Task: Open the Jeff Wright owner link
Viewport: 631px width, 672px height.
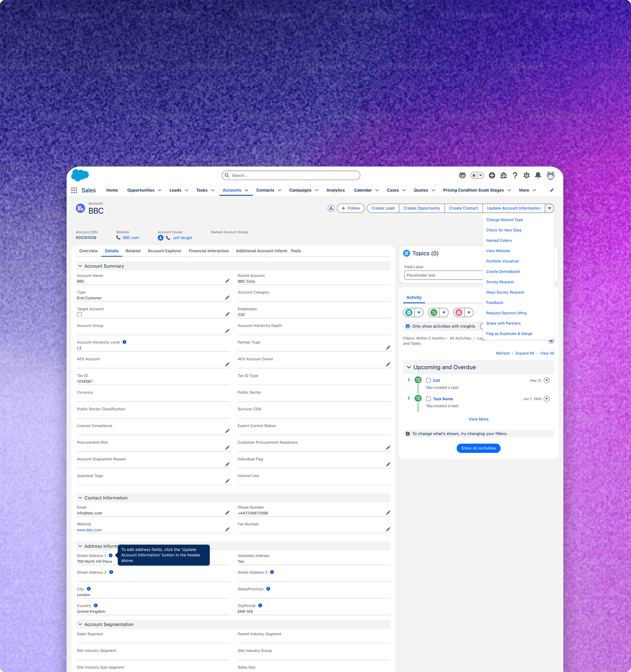Action: point(182,238)
